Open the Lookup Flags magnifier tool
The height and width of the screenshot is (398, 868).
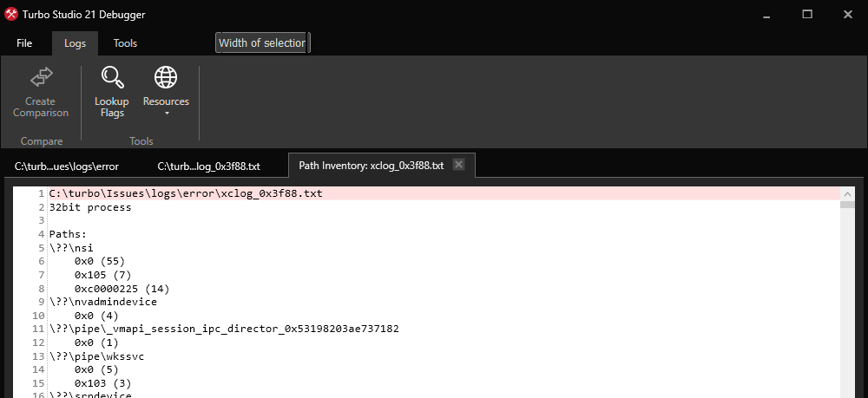tap(111, 78)
